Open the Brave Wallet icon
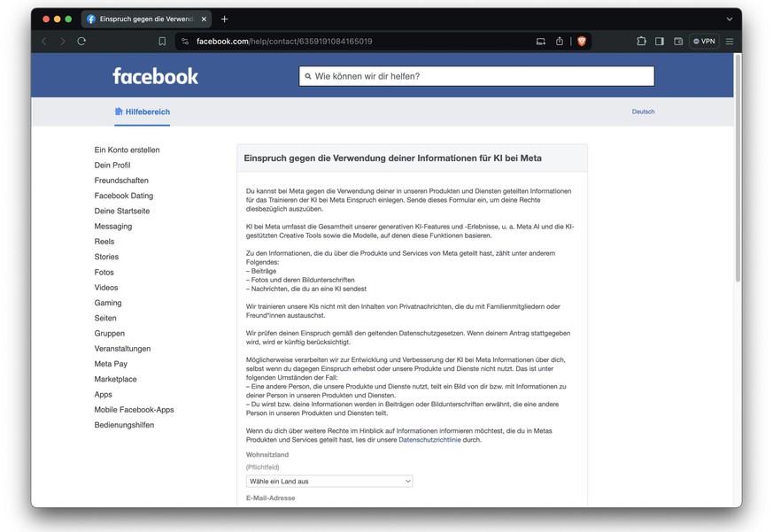 click(x=678, y=42)
